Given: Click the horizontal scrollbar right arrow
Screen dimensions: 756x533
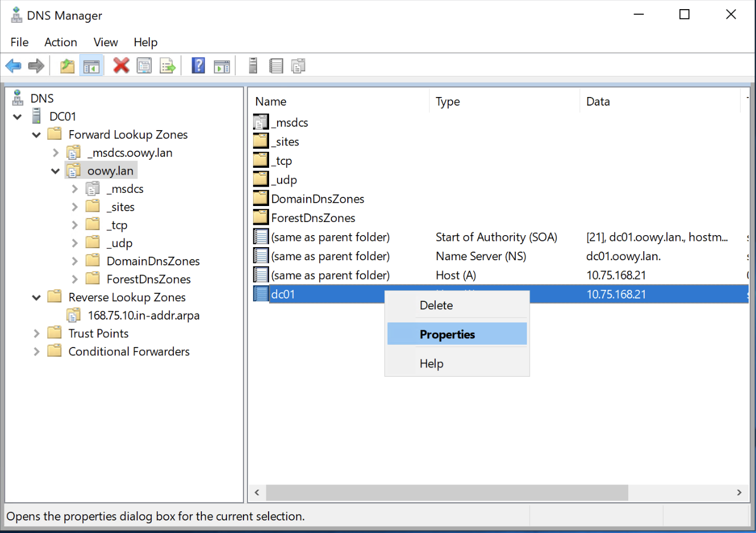Looking at the screenshot, I should tap(739, 492).
